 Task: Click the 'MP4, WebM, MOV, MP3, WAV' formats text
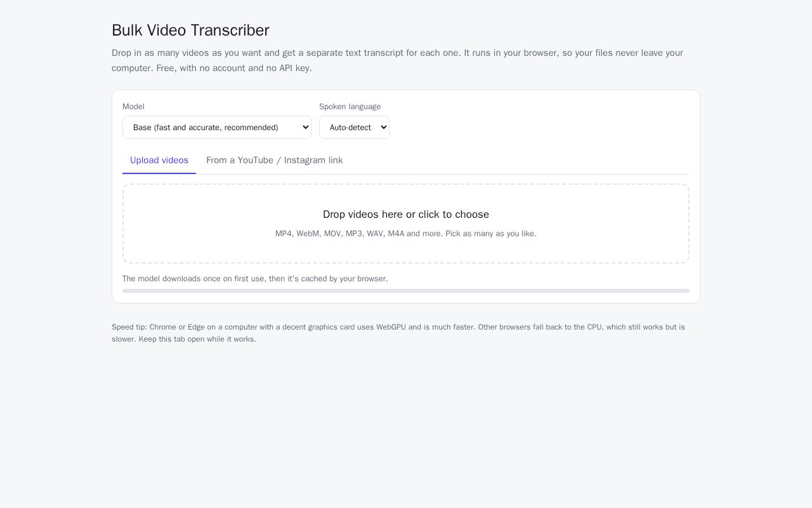click(406, 234)
